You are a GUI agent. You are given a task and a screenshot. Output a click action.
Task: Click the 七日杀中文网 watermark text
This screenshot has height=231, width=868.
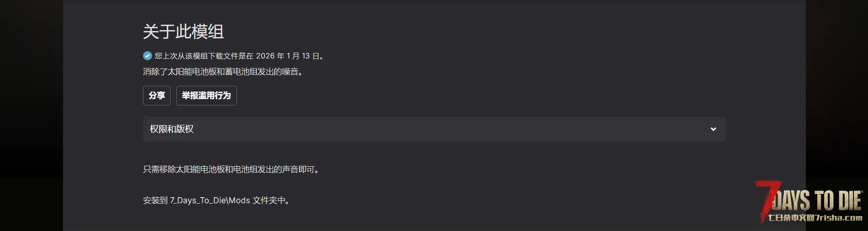pyautogui.click(x=792, y=218)
